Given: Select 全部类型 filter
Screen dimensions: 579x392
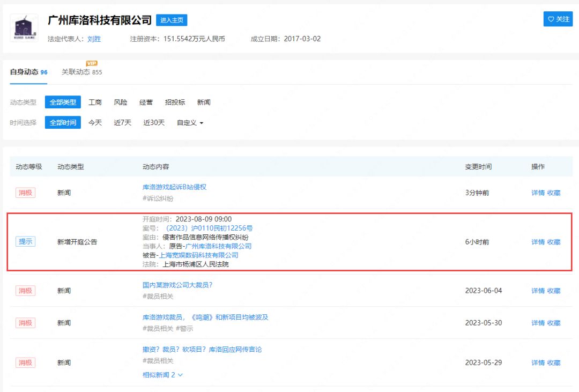Looking at the screenshot, I should tap(63, 102).
